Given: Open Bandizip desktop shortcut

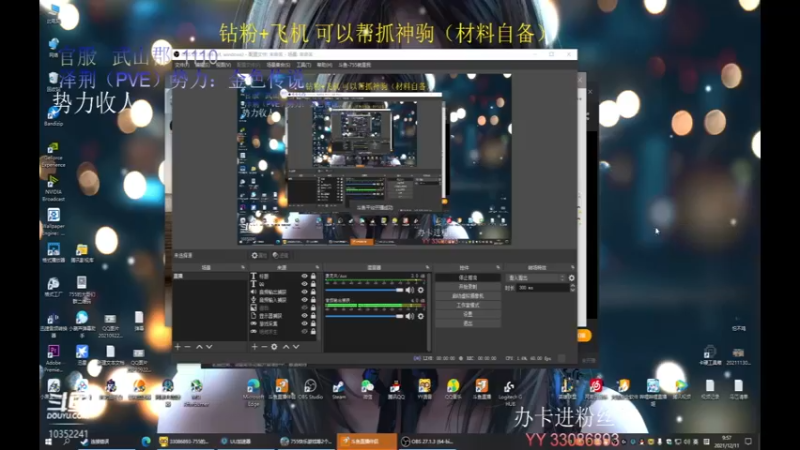Looking at the screenshot, I should point(53,117).
